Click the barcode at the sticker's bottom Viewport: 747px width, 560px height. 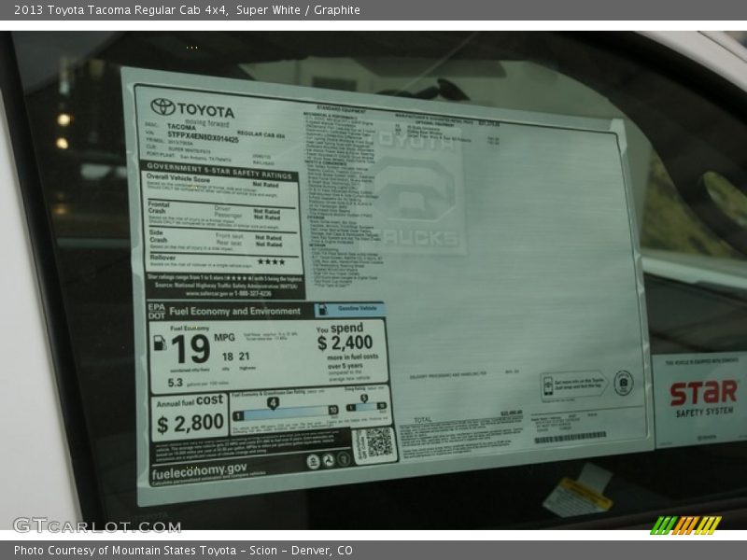571,437
